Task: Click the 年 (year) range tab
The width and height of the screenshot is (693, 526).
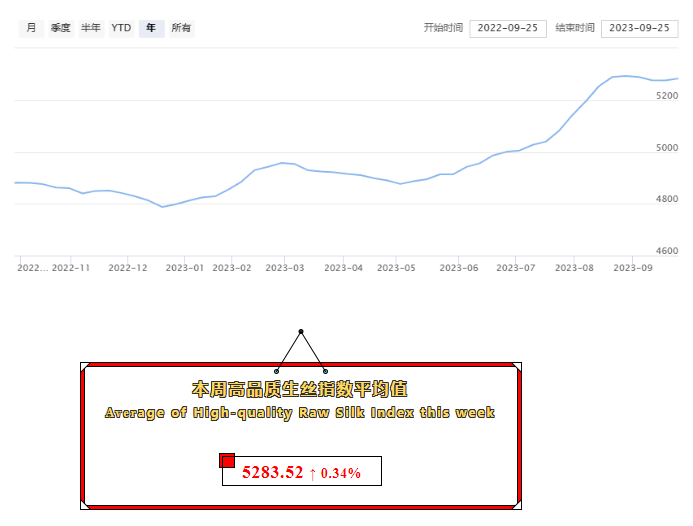Action: pyautogui.click(x=151, y=28)
